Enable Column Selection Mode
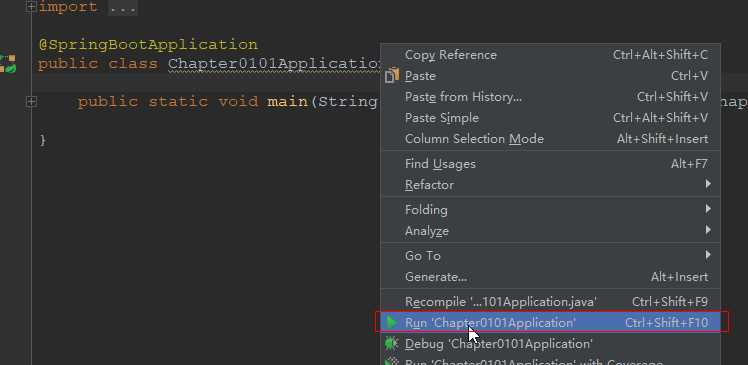 tap(551, 139)
